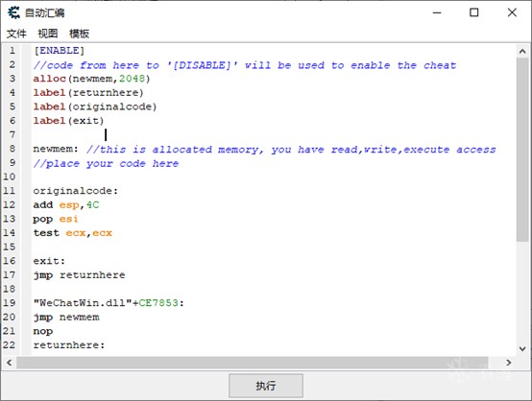Click the 'pop esi' instruction
532x401 pixels.
click(x=56, y=219)
